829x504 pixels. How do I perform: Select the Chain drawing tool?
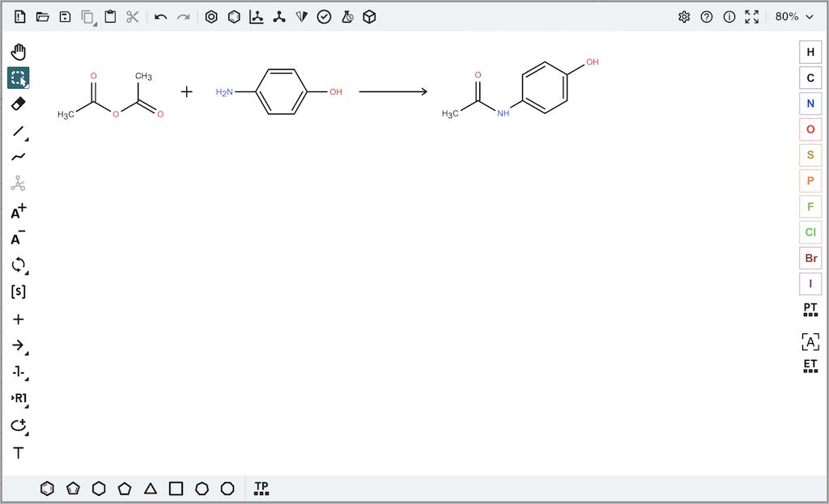click(19, 157)
